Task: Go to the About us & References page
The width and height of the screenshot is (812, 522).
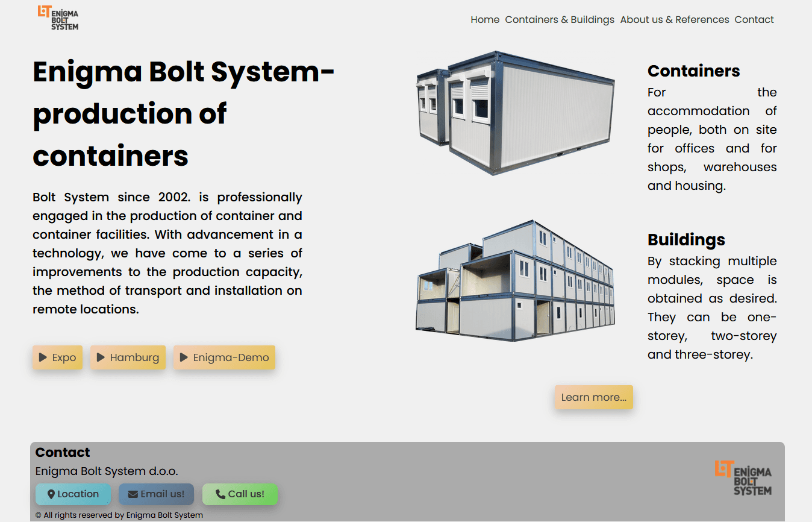Action: (674, 19)
